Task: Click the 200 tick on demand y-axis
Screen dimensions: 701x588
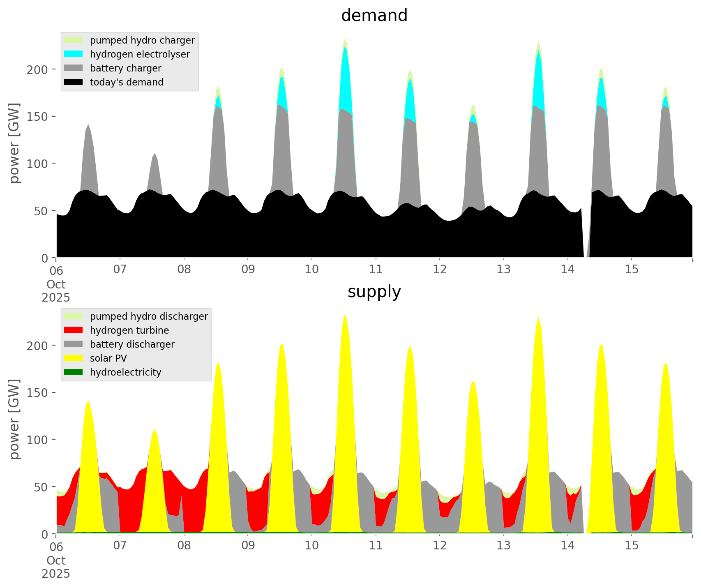Action: (x=38, y=69)
